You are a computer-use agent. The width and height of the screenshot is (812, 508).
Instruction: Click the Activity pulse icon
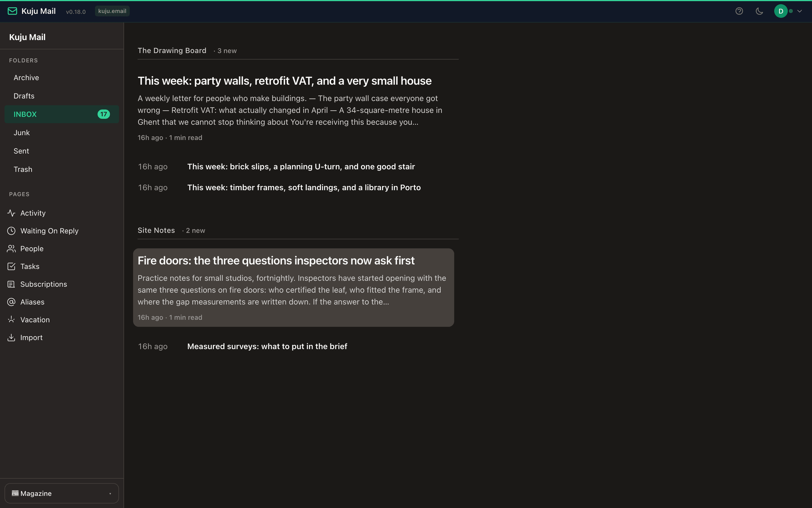point(11,213)
